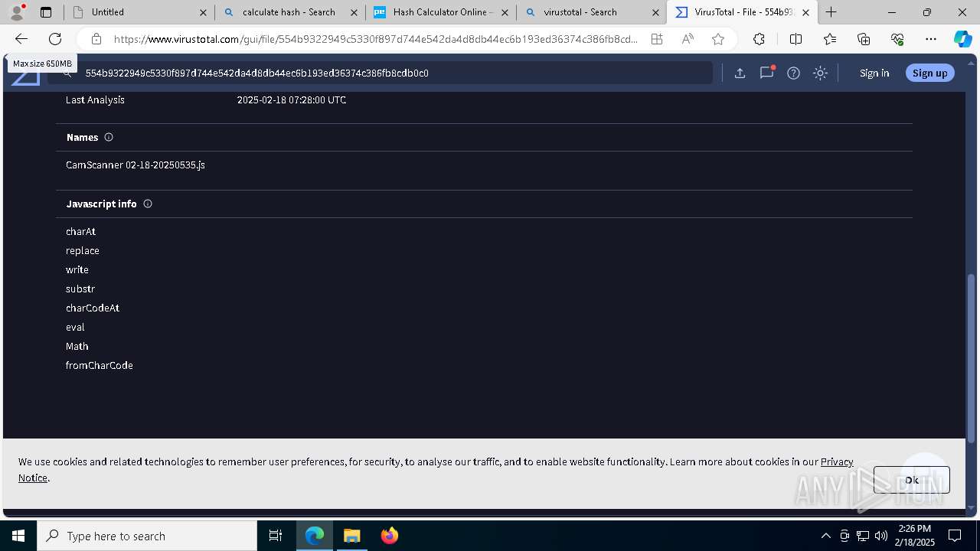Open the Copilot sidebar icon
The height and width of the screenshot is (551, 980).
[x=962, y=39]
